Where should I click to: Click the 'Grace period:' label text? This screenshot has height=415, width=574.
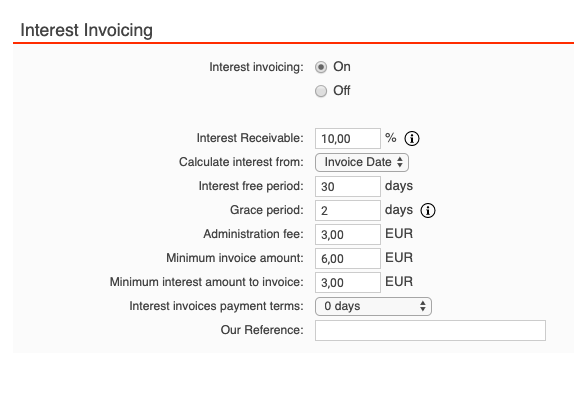(267, 210)
